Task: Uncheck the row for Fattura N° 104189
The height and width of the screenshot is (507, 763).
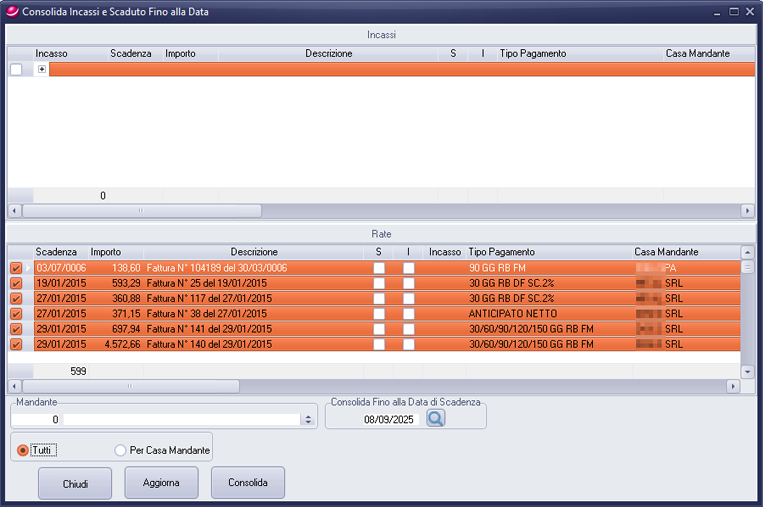Action: pyautogui.click(x=15, y=268)
